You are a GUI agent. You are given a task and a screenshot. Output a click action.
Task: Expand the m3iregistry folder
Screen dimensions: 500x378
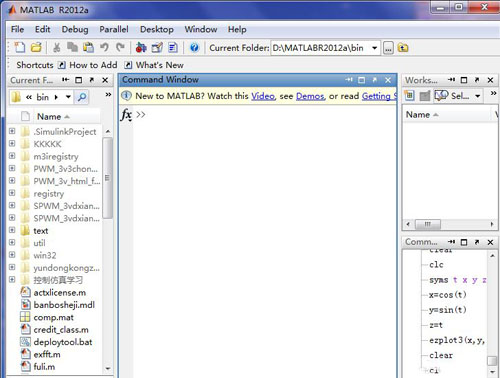pos(12,156)
